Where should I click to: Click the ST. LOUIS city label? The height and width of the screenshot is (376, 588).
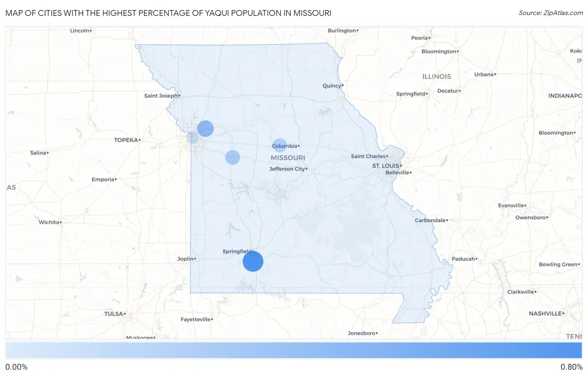[x=386, y=166]
